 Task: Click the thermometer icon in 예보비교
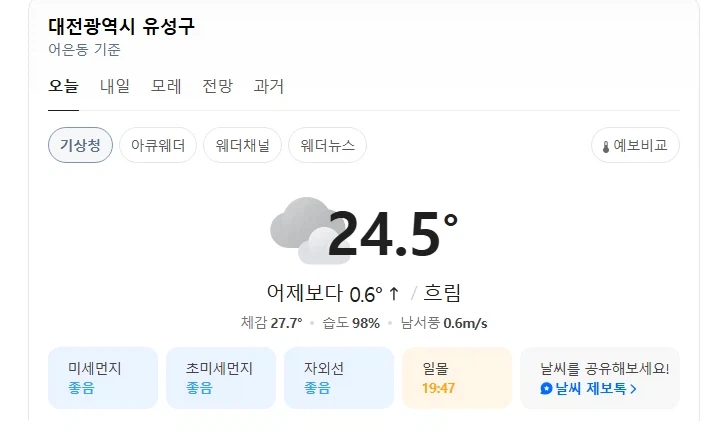coord(605,147)
